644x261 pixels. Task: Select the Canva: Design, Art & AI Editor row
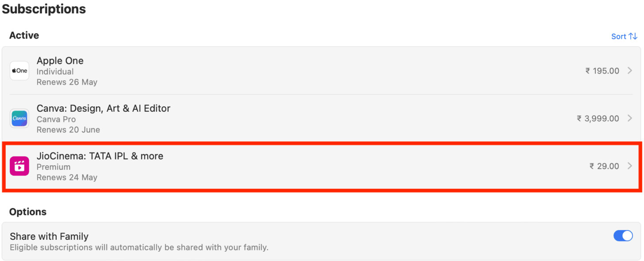pos(310,118)
